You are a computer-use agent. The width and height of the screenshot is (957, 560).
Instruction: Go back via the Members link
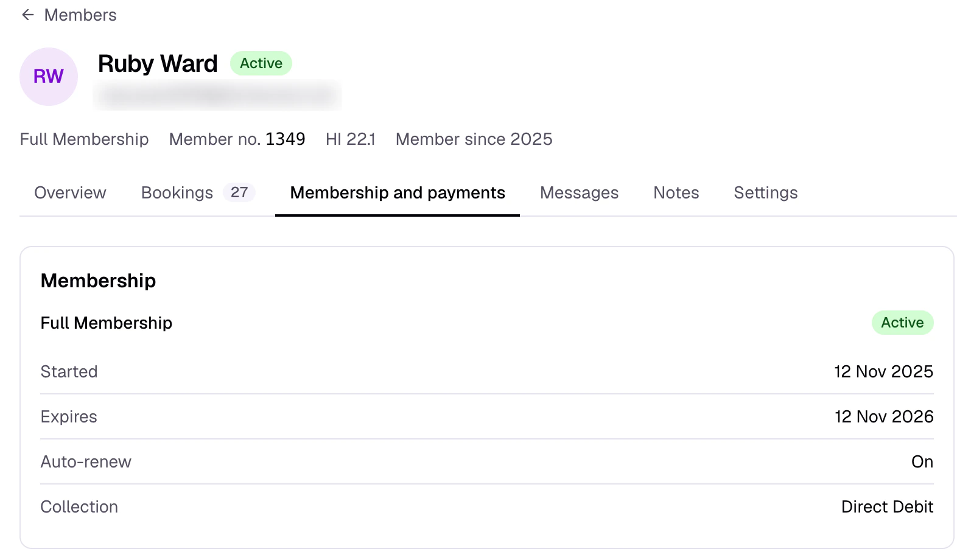pyautogui.click(x=80, y=15)
